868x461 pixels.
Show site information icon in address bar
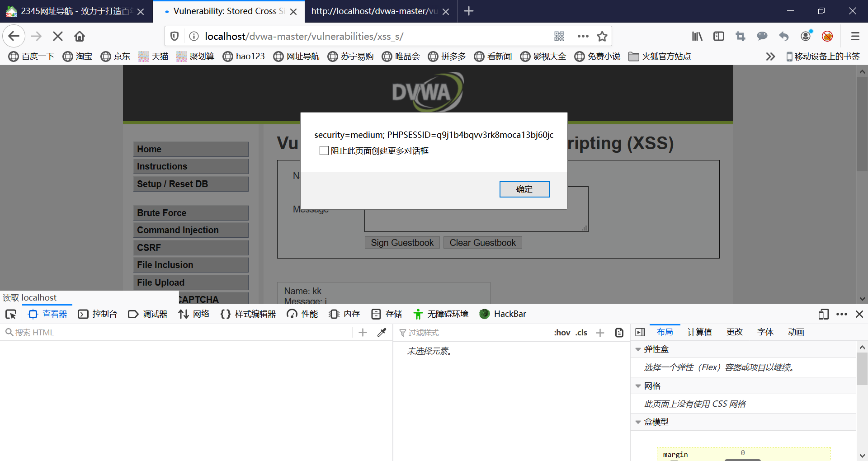(x=194, y=36)
